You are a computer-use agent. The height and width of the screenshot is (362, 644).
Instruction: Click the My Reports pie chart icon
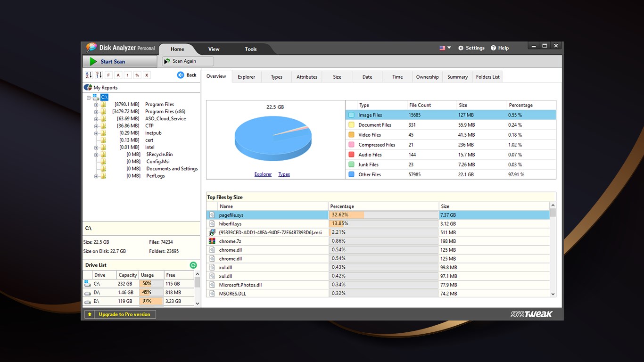click(88, 88)
